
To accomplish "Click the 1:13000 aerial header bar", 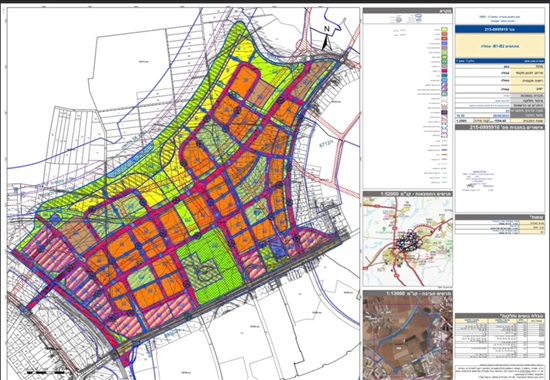I will click(408, 293).
